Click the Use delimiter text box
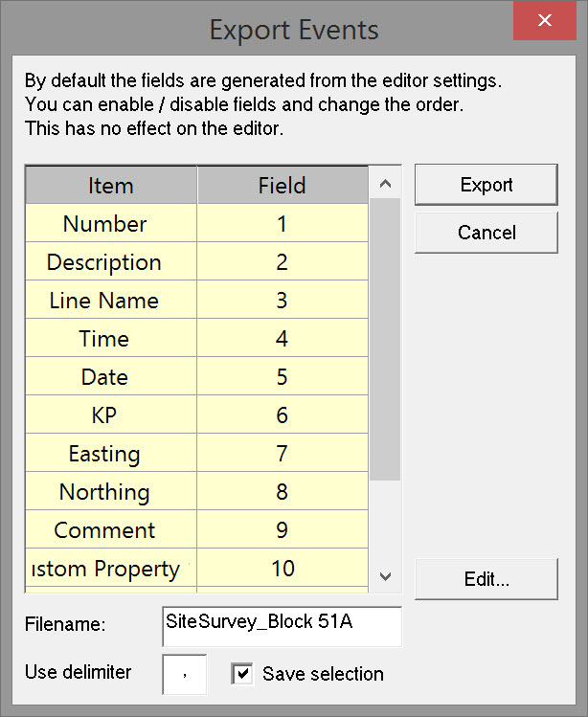This screenshot has height=717, width=588. point(184,675)
